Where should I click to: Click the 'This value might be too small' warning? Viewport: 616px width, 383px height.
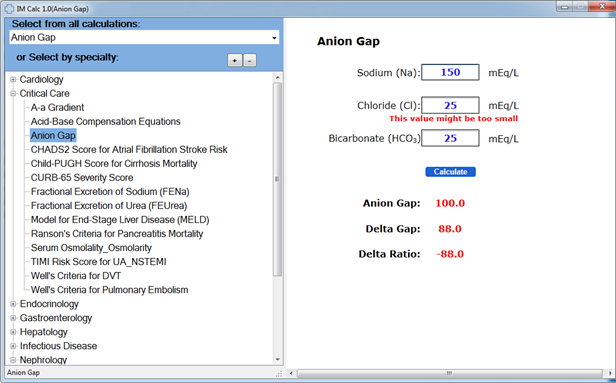[454, 119]
